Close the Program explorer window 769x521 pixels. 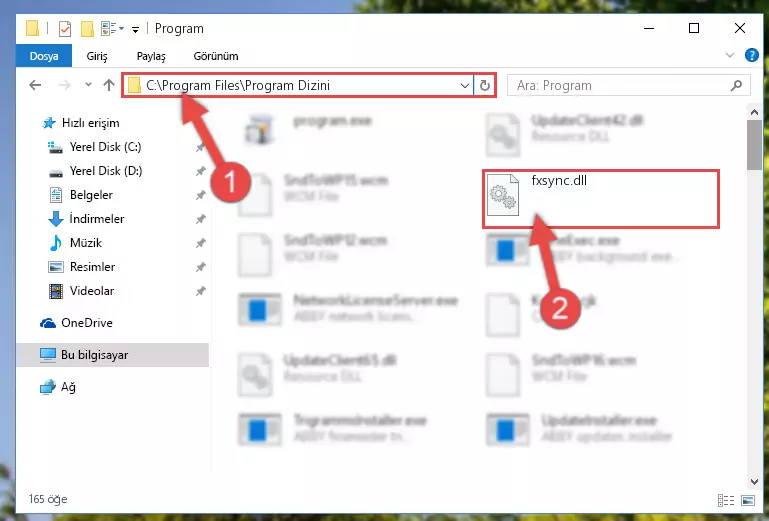pyautogui.click(x=740, y=28)
